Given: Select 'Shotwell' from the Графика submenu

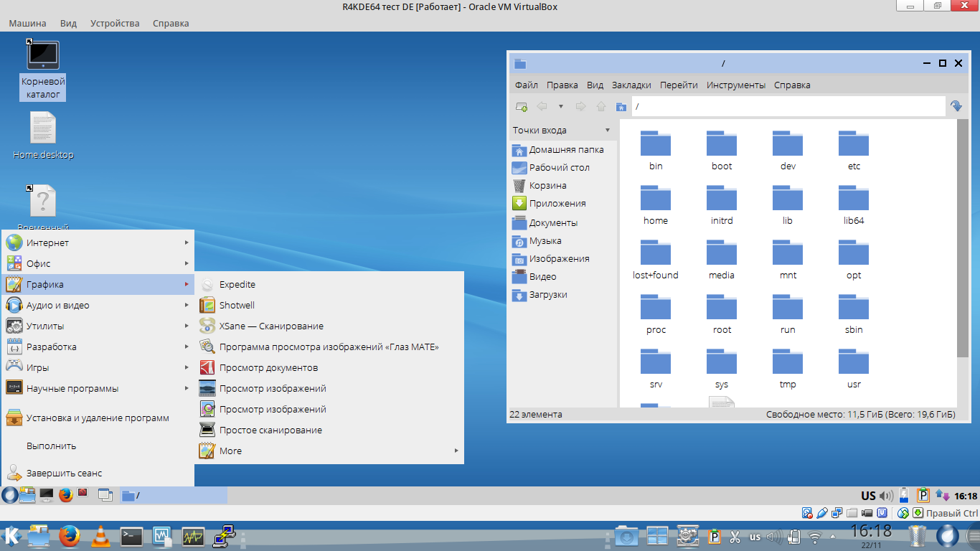Looking at the screenshot, I should point(237,305).
